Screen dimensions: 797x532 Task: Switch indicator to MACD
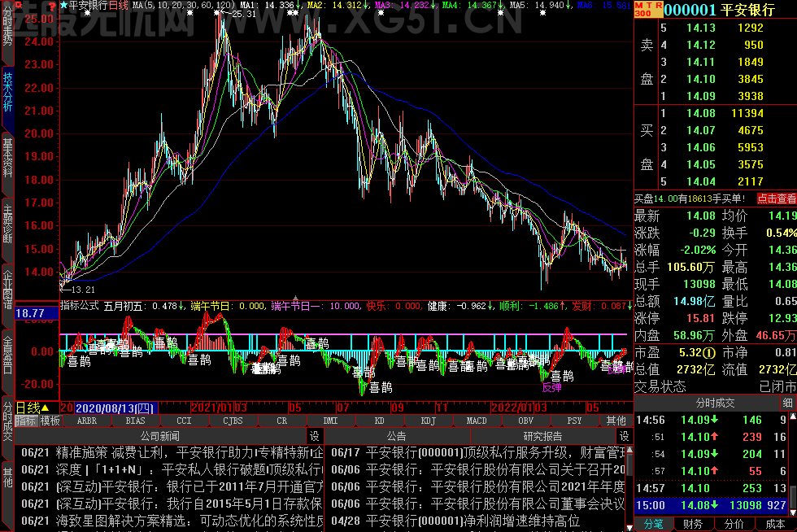pyautogui.click(x=477, y=421)
